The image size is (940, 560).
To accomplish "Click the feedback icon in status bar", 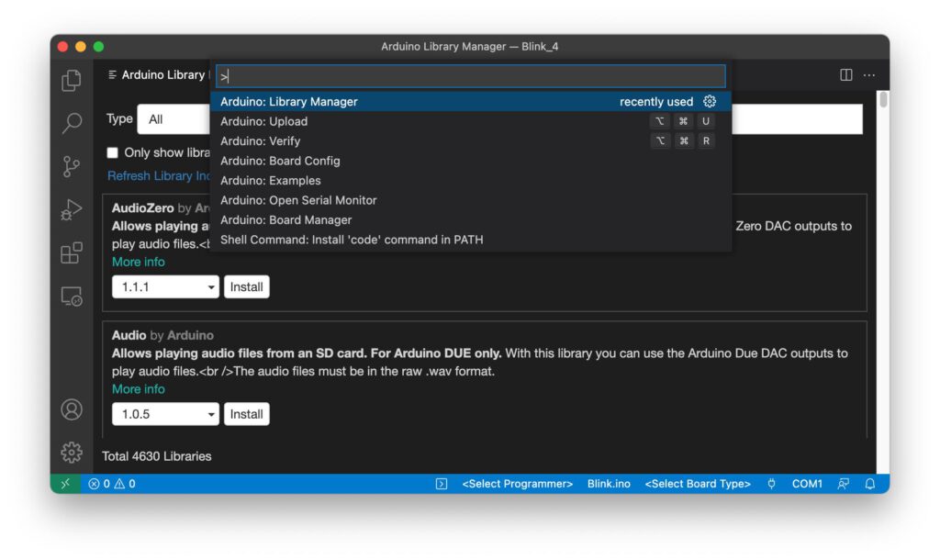I will point(844,483).
